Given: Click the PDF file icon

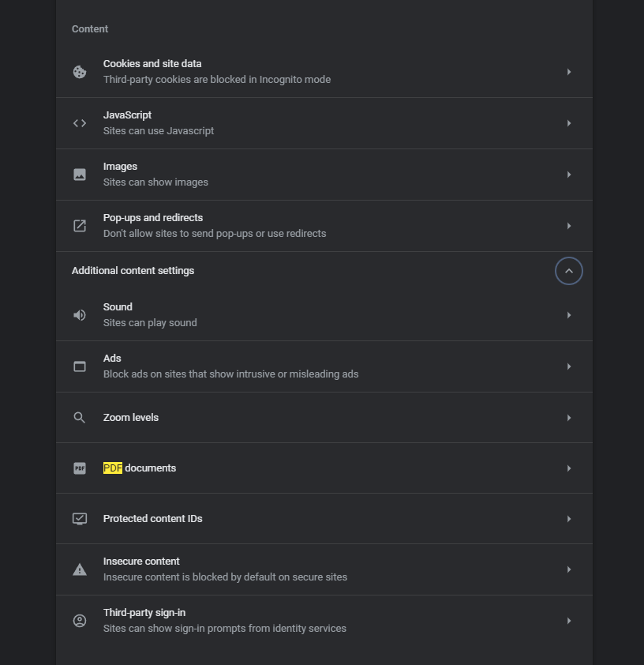Looking at the screenshot, I should [80, 468].
